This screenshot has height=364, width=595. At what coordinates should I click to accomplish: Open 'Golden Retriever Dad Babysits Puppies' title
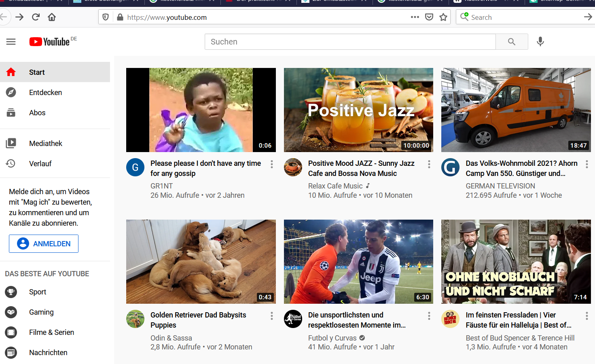click(x=198, y=320)
